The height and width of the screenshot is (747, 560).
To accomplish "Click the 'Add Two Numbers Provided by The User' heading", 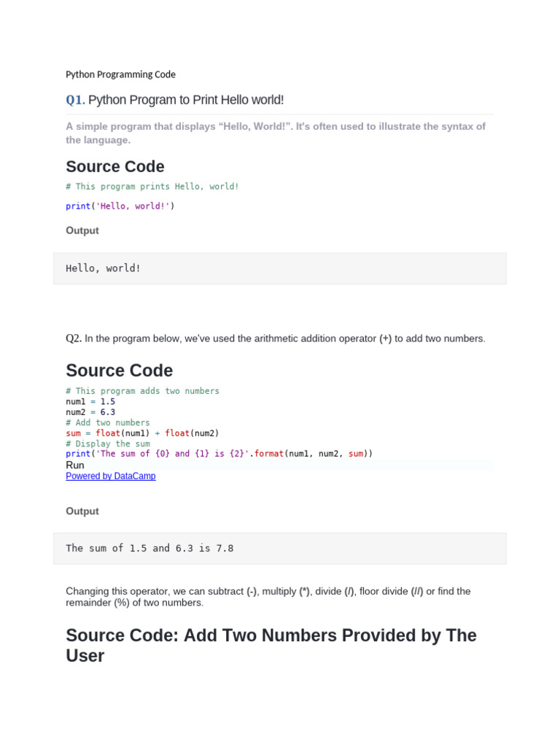I will 271,645.
